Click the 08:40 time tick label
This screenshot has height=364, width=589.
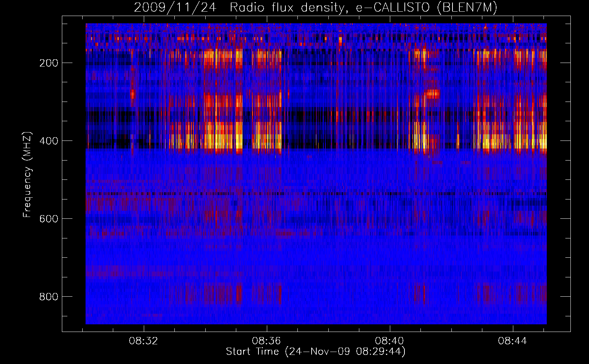[x=390, y=341]
